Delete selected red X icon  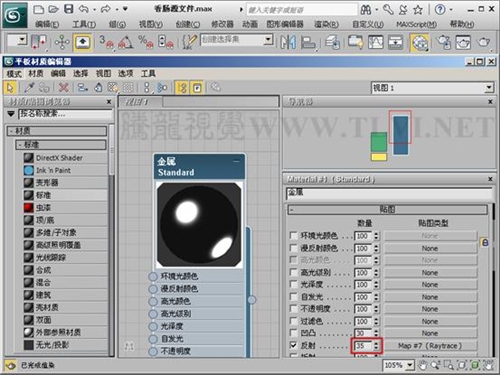point(63,88)
